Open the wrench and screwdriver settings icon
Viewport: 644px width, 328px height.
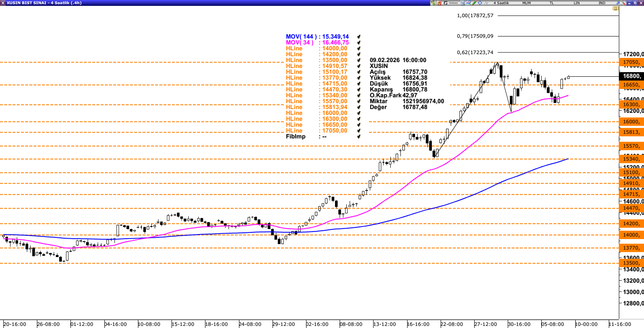623,3
